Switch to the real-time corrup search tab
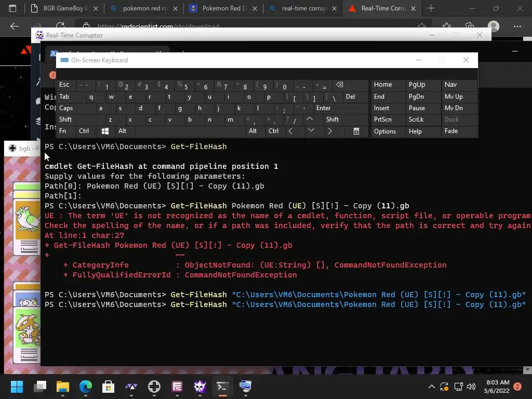 pos(303,8)
